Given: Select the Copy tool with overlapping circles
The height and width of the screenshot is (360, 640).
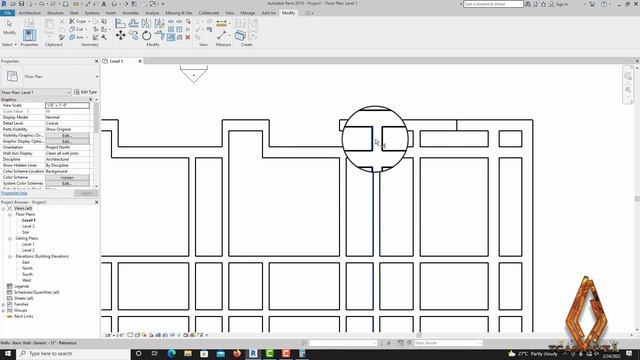Looking at the screenshot, I should [133, 36].
